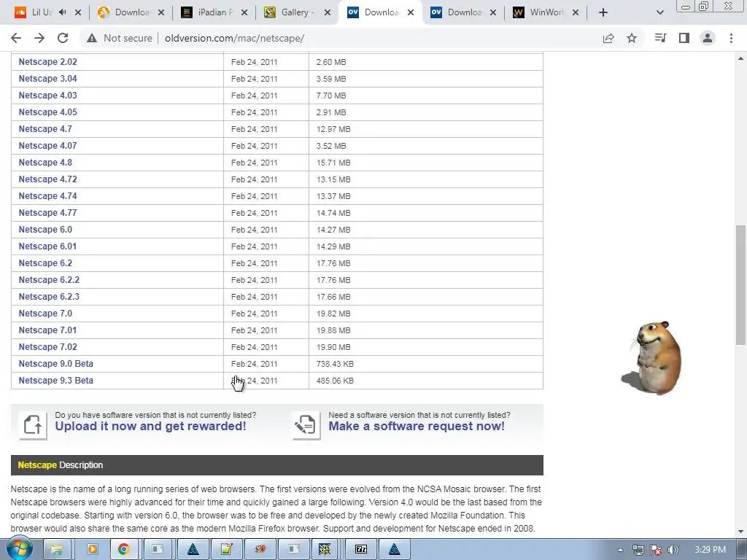Open Chrome's three-dot menu

[x=731, y=38]
